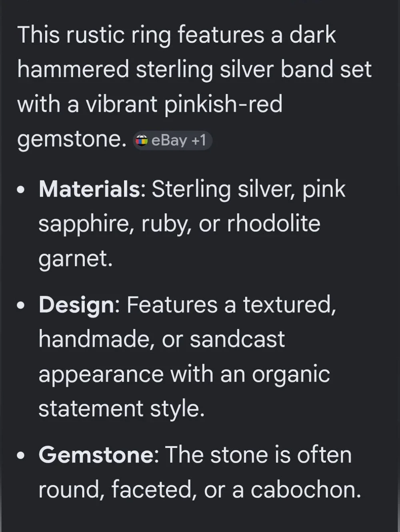
Task: Click the bullet point before Materials
Action: pos(21,189)
